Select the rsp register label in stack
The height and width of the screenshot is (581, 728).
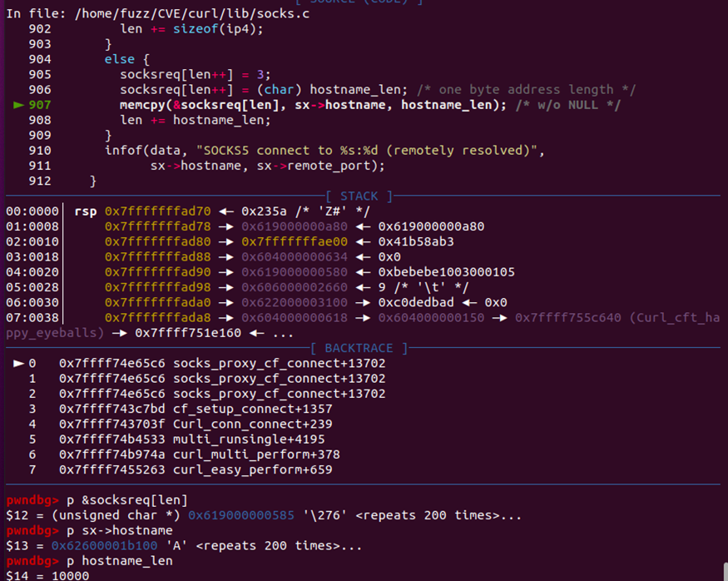point(85,211)
